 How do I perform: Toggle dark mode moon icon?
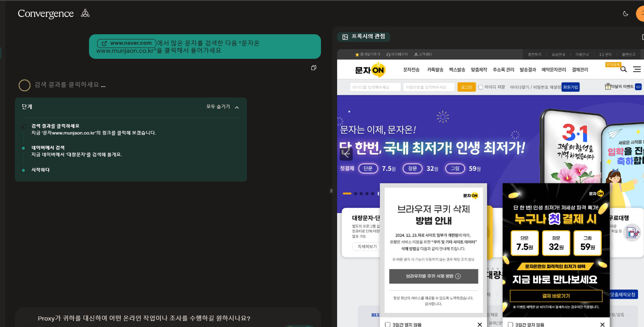625,14
